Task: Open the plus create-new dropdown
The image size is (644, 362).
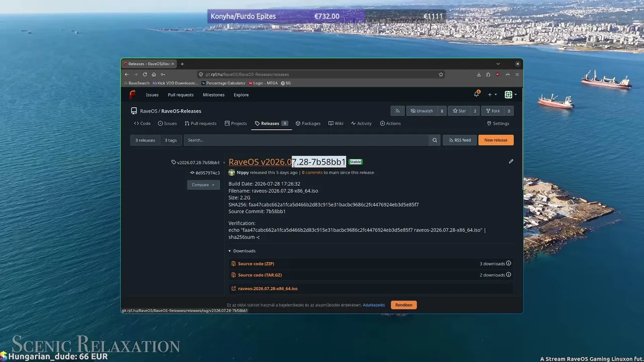Action: [x=492, y=95]
